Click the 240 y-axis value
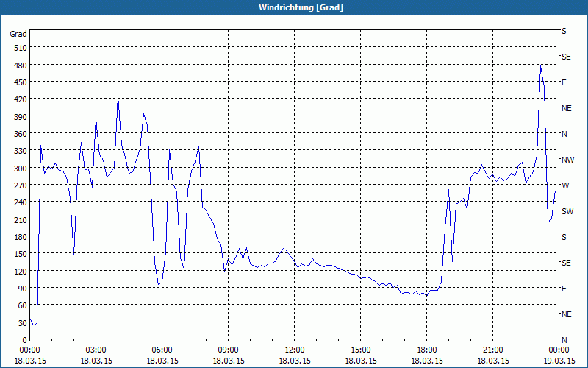 pos(21,203)
